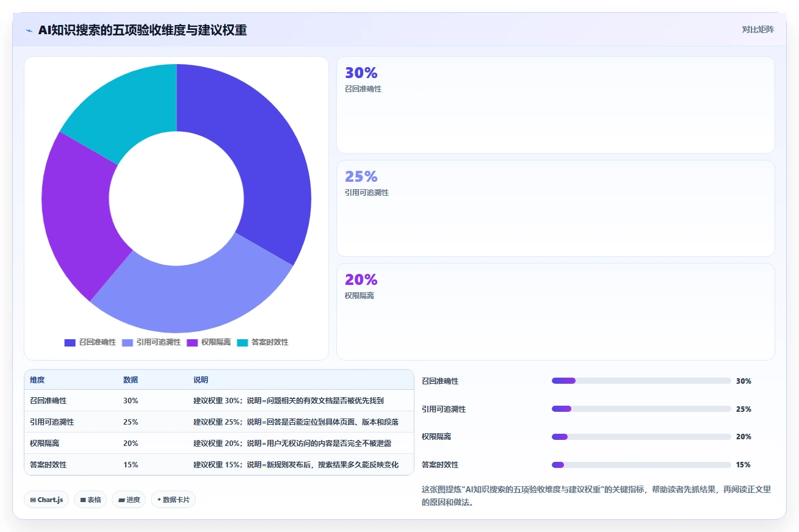Screen dimensions: 799x532
Task: Click the 15% label beside progress bar
Action: point(743,465)
